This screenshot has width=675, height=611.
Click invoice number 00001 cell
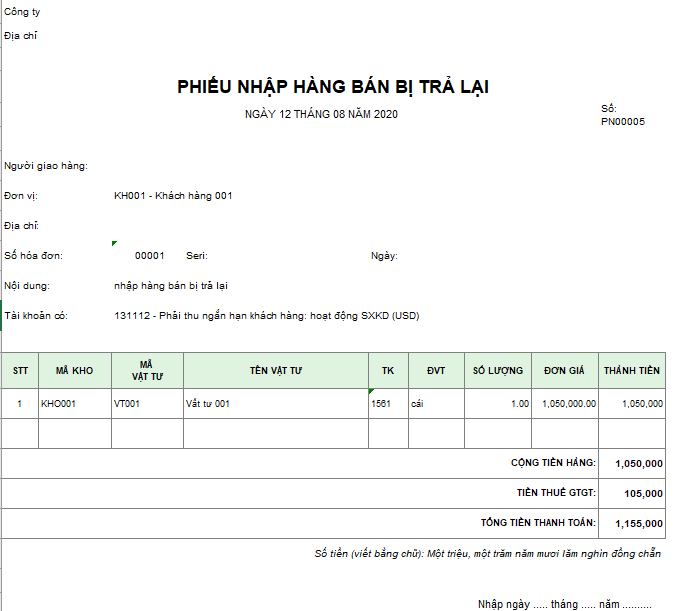coord(149,256)
